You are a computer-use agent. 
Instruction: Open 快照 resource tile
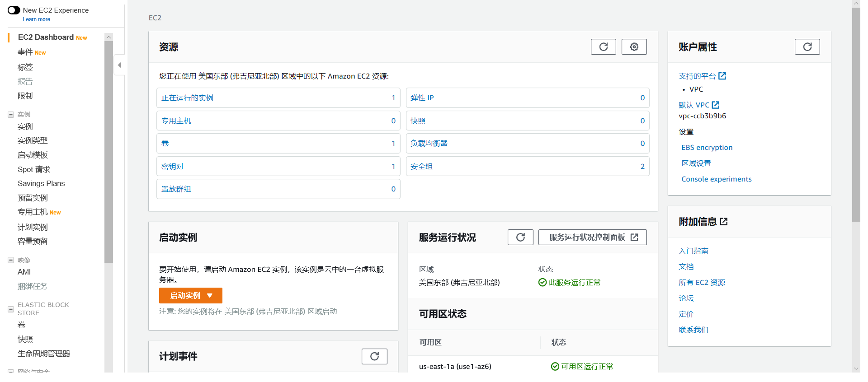(528, 121)
